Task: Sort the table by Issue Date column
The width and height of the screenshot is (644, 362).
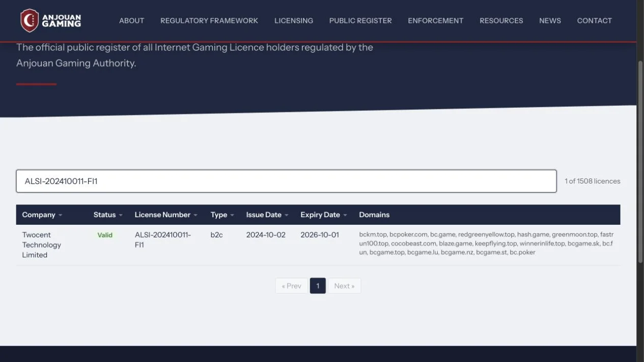Action: 267,215
